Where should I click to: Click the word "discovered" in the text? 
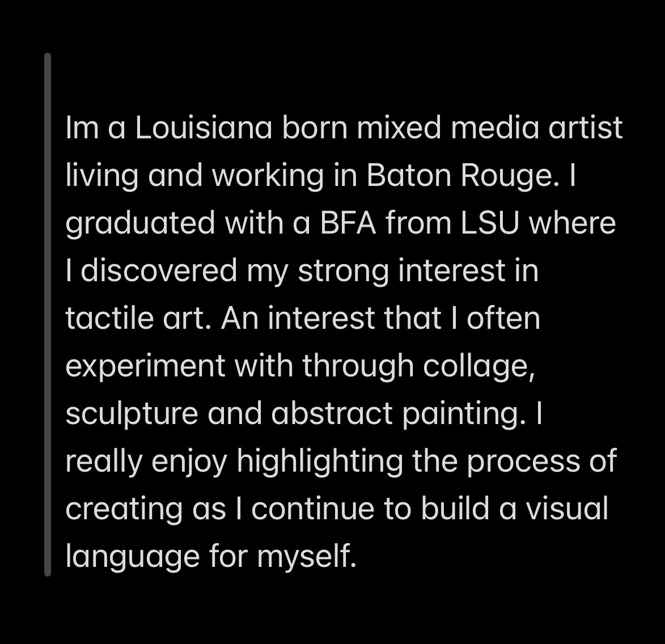point(159,270)
